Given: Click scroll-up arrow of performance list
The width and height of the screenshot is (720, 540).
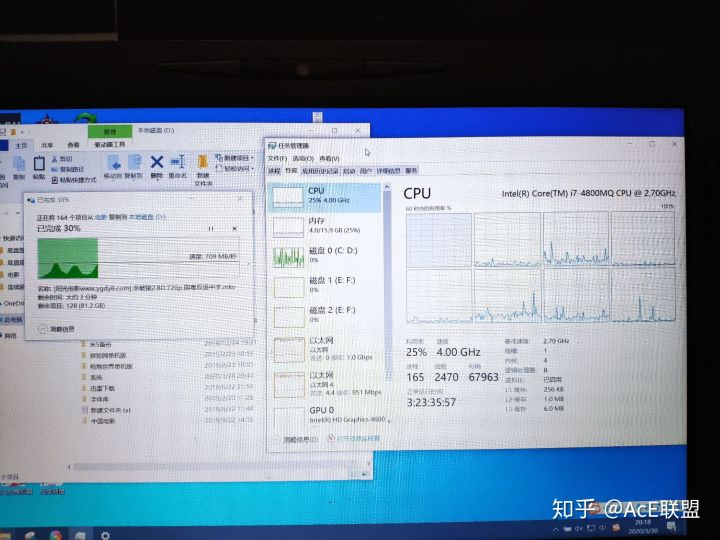Looking at the screenshot, I should [x=387, y=187].
